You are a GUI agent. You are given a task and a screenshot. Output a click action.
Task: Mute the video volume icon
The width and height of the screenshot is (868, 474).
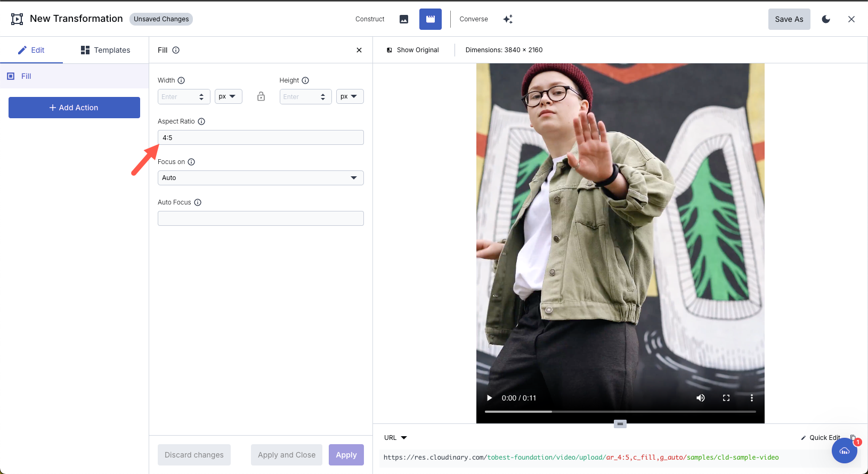pyautogui.click(x=701, y=398)
